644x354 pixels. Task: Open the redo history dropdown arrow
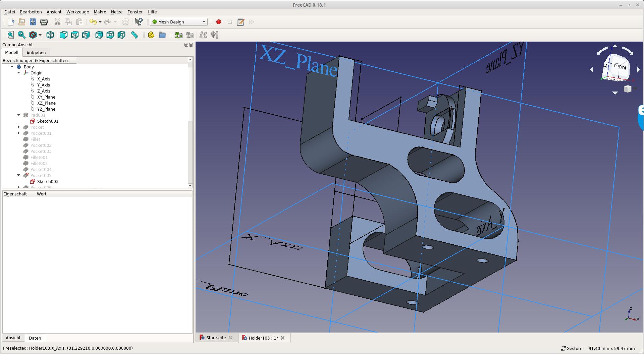115,22
